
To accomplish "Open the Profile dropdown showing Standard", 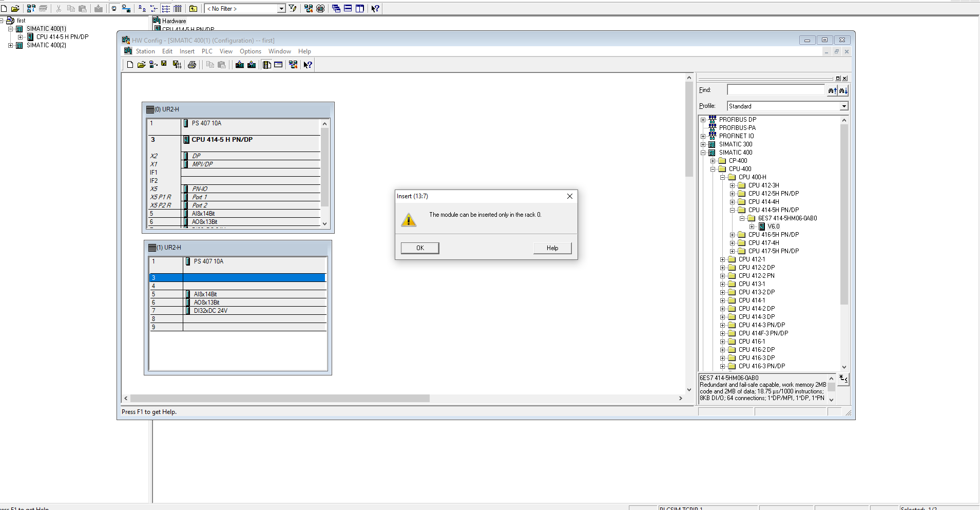I will (x=843, y=106).
